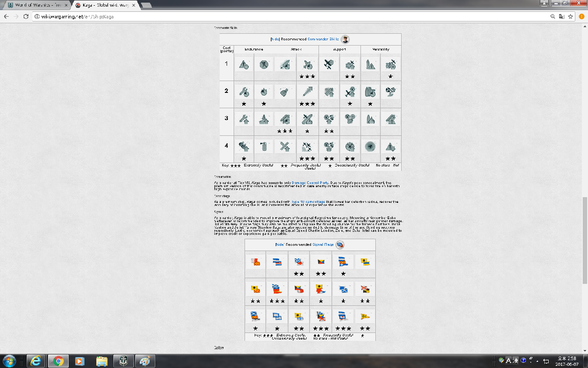Select the Jack of All Trades stopwatch icon
The width and height of the screenshot is (588, 368).
point(264,92)
